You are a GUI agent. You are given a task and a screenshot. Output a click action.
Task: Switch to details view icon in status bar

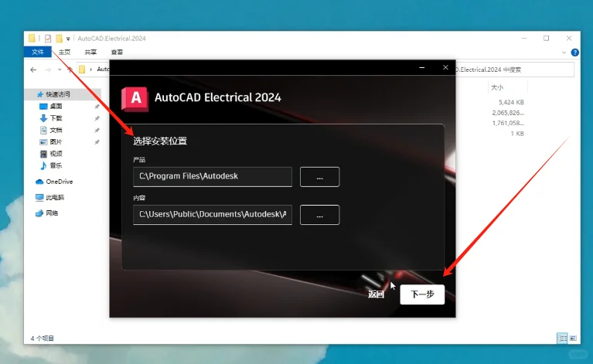pos(562,338)
